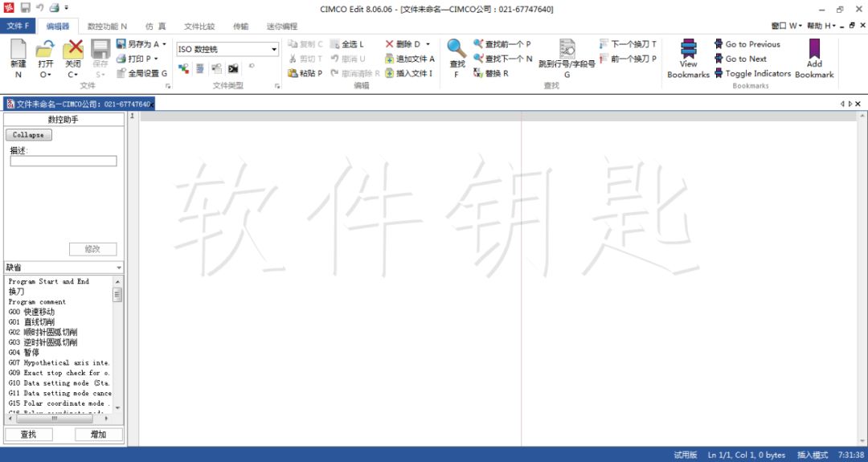
Task: Switch to the 编辑器 tab
Action: [58, 26]
